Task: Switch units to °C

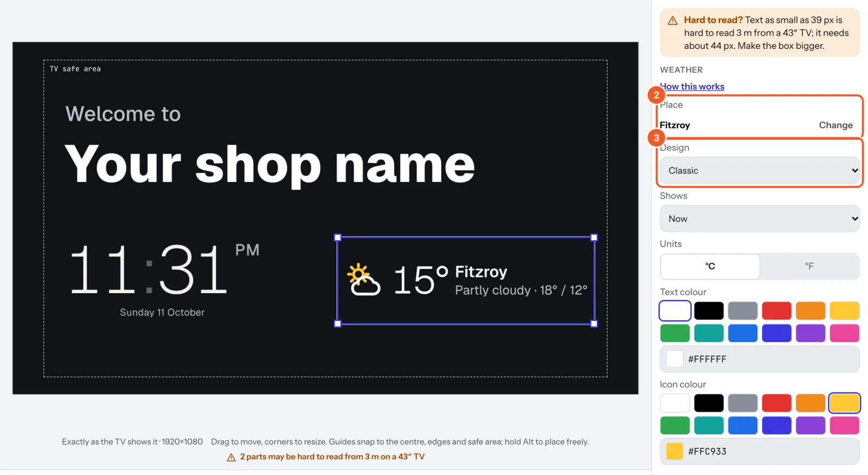Action: [710, 266]
